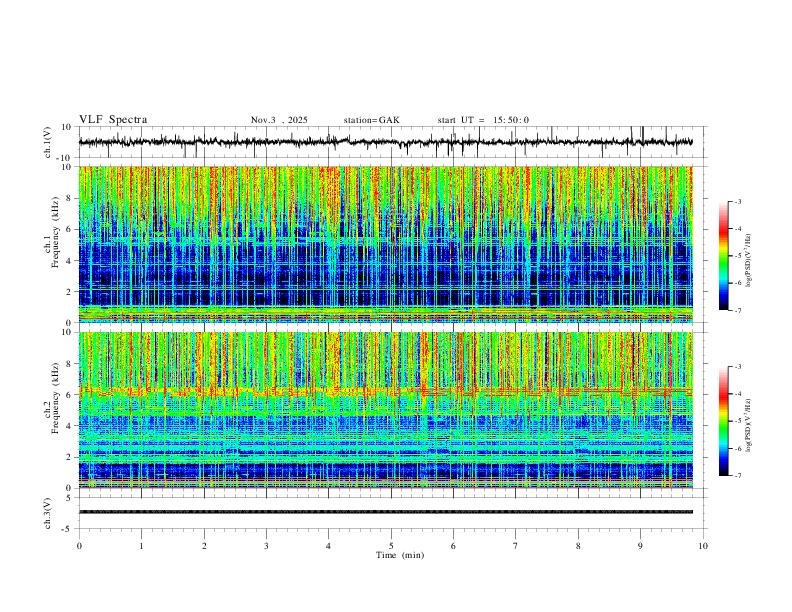This screenshot has height=612, width=792.
Task: Click the "ch.3(V)" axis label
Action: pos(48,513)
